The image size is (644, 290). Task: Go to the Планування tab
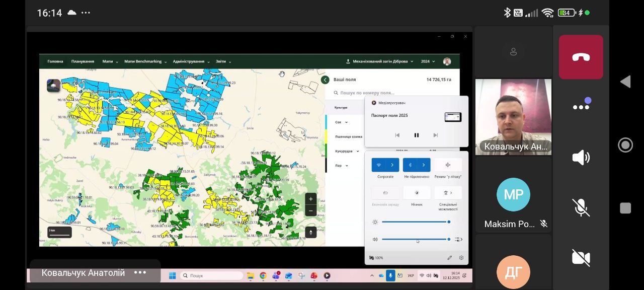pyautogui.click(x=83, y=61)
